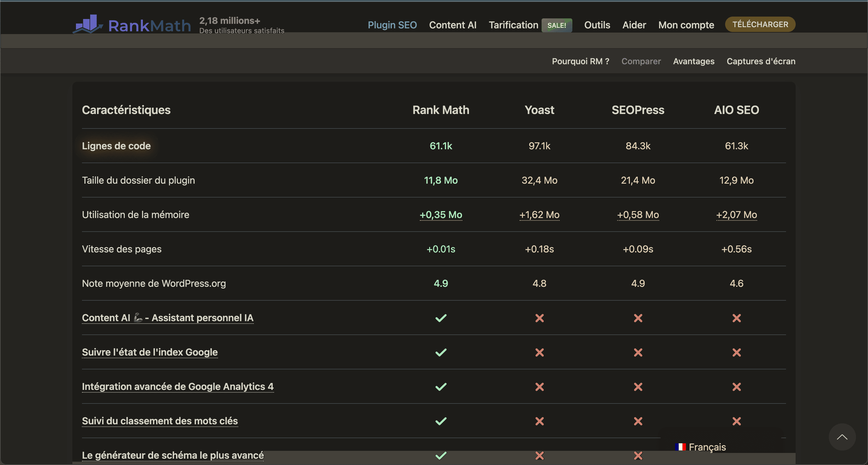Click the Lignes de code label
The image size is (868, 465).
(116, 146)
